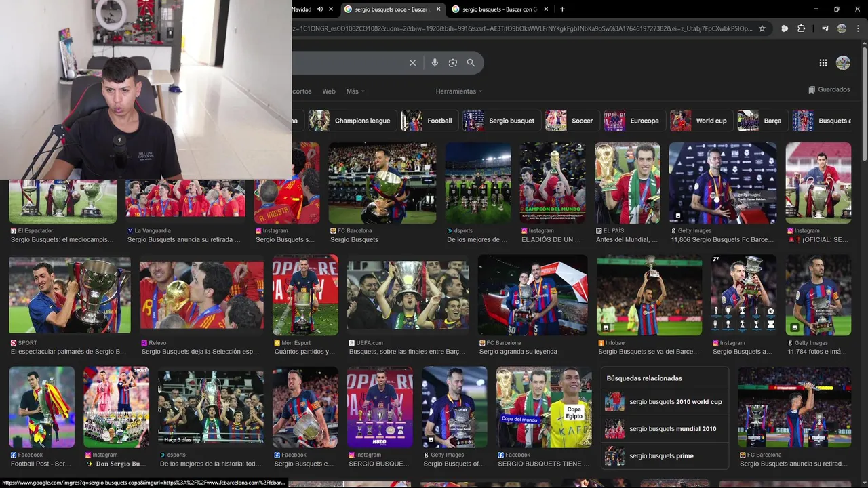
Task: Open 'Sergio Busquets anuncia su retirad' Barcelona image
Action: [794, 407]
